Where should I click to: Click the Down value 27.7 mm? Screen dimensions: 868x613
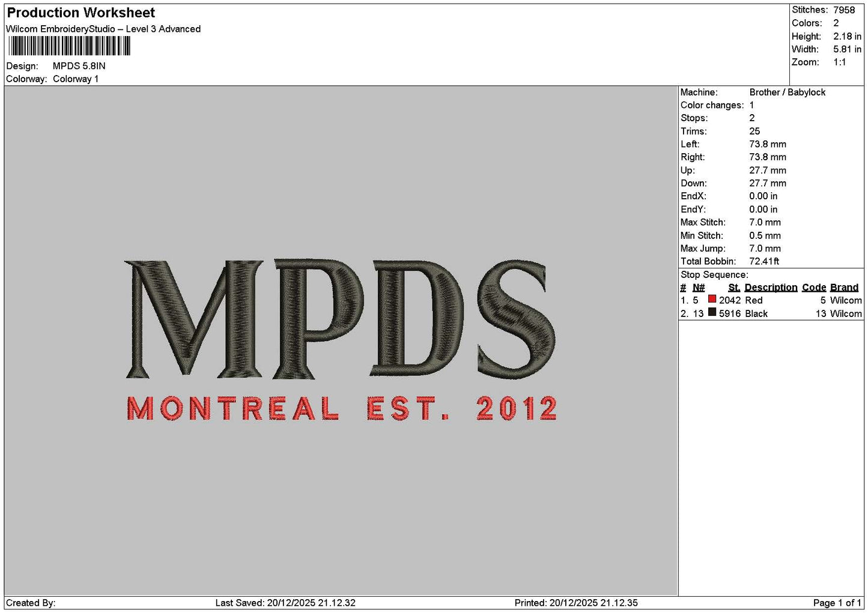768,183
